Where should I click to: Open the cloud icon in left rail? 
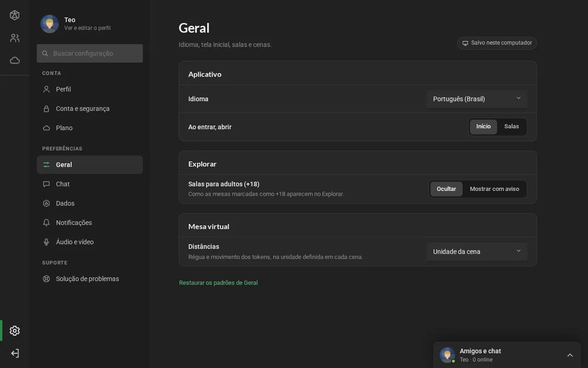(15, 60)
